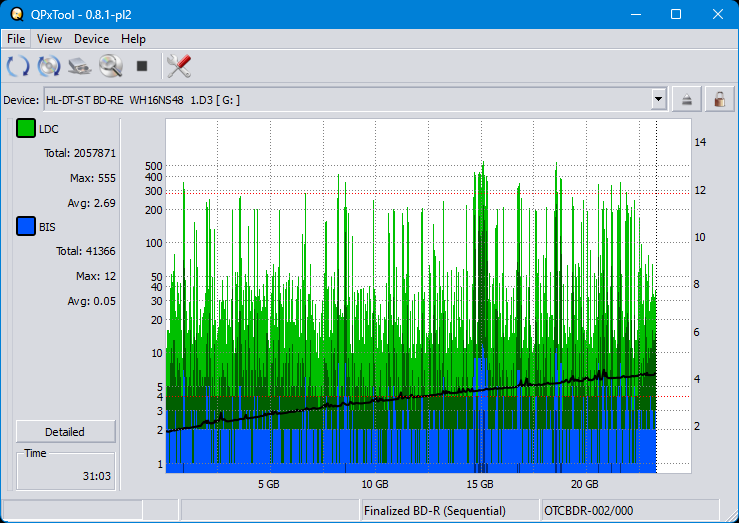
Task: Click the LDC Avg: 2.69 value
Action: click(91, 203)
